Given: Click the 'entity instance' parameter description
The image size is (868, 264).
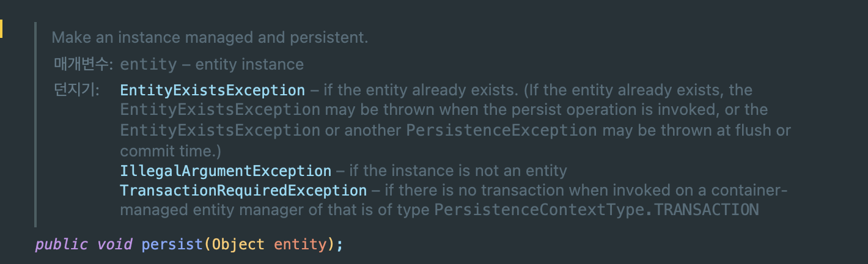Looking at the screenshot, I should coord(249,64).
